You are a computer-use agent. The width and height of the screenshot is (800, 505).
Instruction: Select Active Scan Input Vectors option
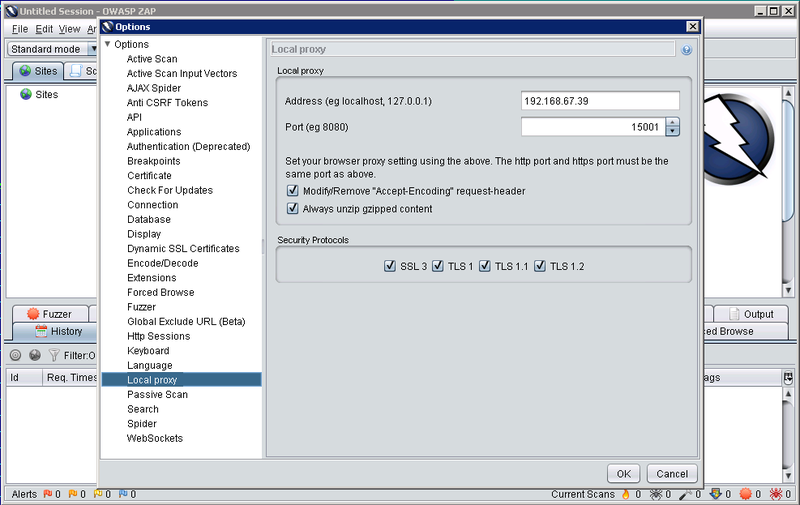pyautogui.click(x=182, y=73)
